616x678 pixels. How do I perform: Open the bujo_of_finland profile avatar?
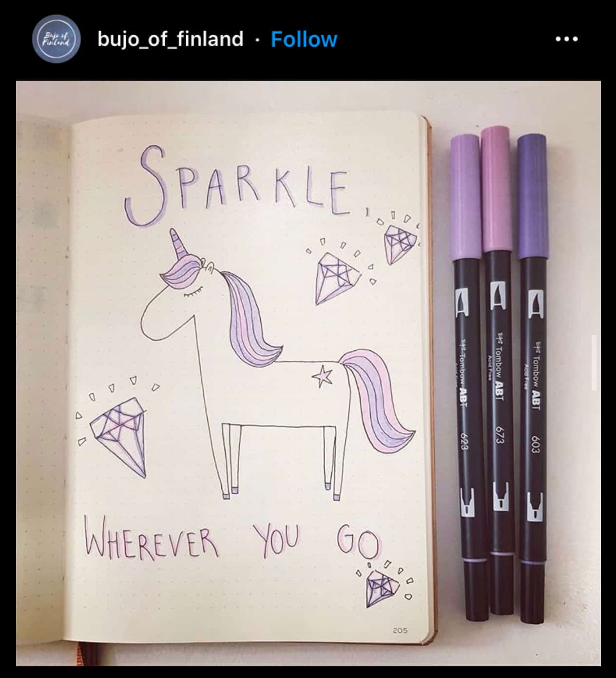coord(57,39)
